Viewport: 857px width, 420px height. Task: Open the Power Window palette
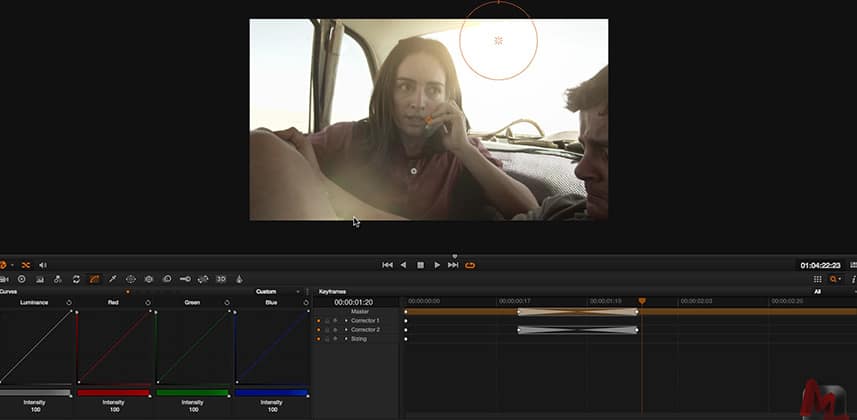point(131,279)
